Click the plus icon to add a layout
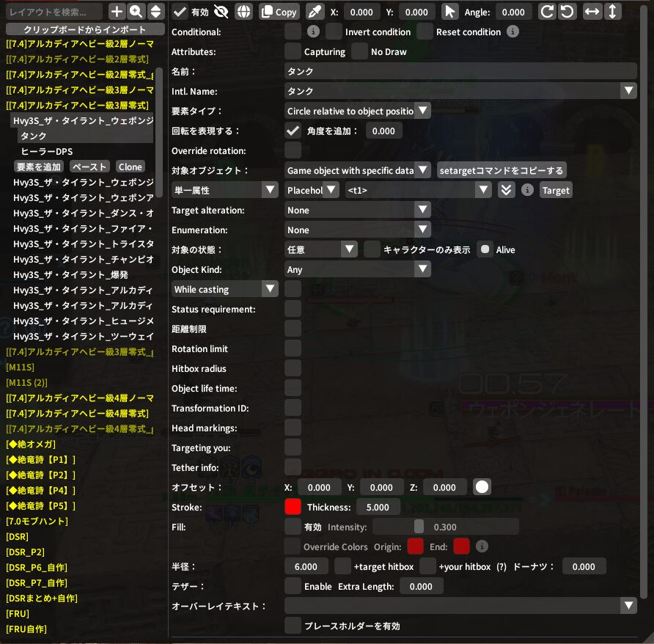This screenshot has width=654, height=644. [x=117, y=12]
